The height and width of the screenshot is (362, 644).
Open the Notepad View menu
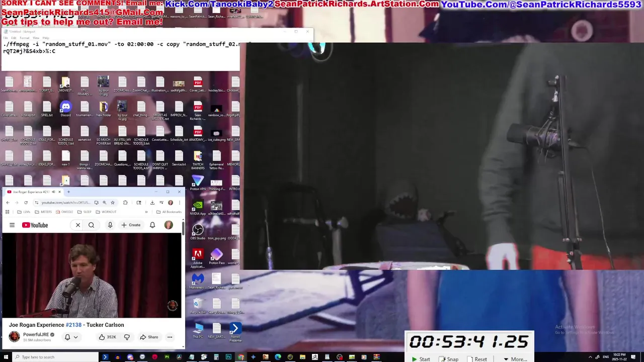(36, 38)
